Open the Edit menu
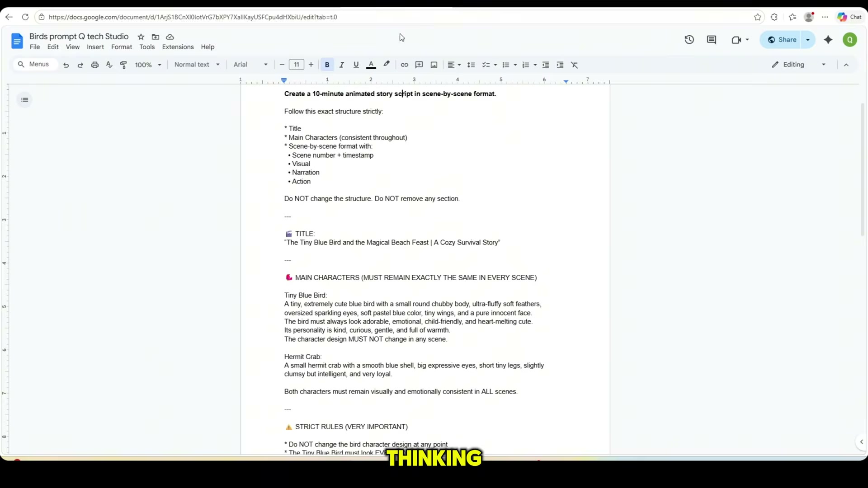The width and height of the screenshot is (868, 488). click(x=53, y=47)
